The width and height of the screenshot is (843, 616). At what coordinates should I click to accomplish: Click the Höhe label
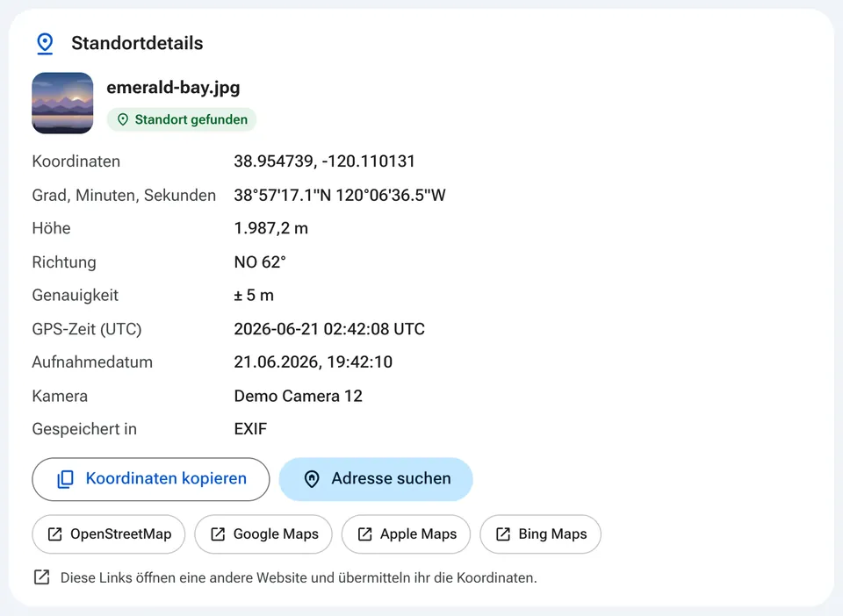pyautogui.click(x=51, y=228)
